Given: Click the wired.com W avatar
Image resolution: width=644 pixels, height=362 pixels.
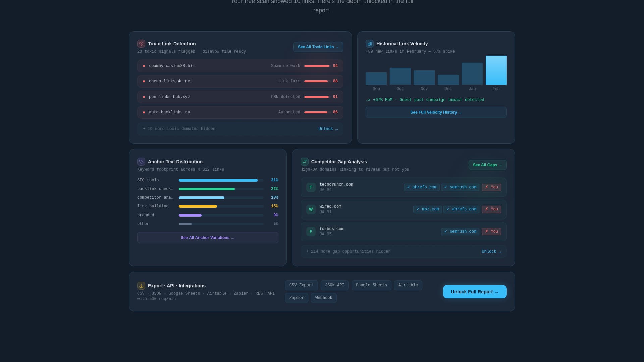Looking at the screenshot, I should [x=311, y=209].
